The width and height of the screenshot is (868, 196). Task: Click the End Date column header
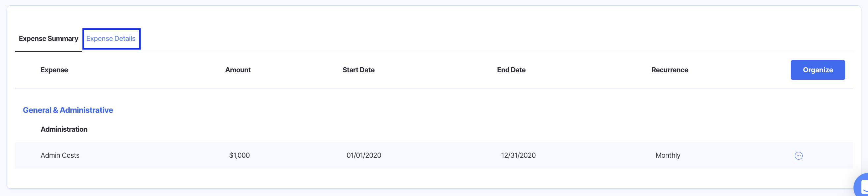(x=511, y=70)
